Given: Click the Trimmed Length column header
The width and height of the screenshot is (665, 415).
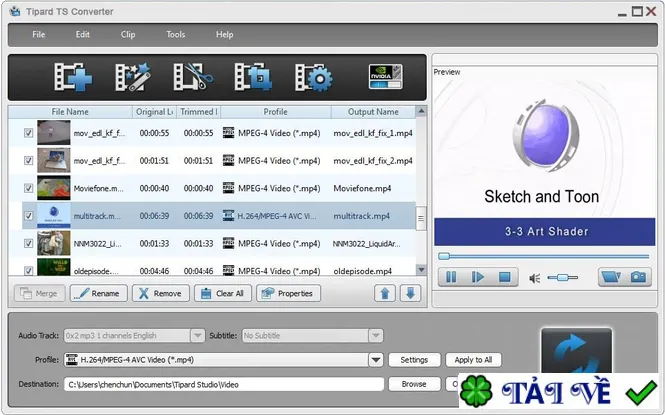Looking at the screenshot, I should 198,112.
